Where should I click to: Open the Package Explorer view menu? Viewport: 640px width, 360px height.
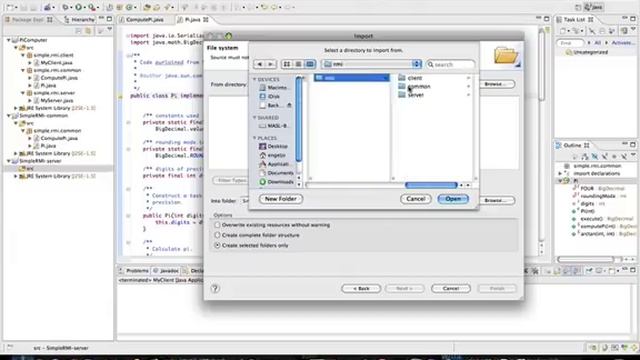(109, 29)
